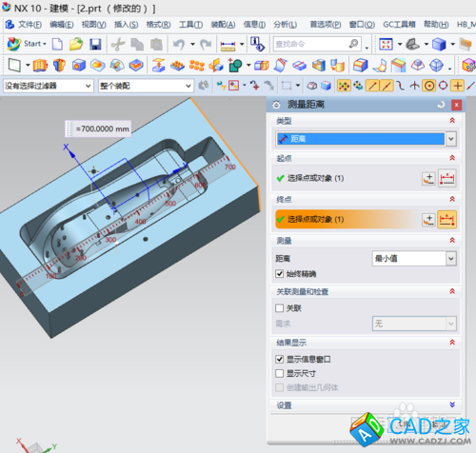Collapse the 关联测量和检查 section
The image size is (476, 453).
coord(452,291)
